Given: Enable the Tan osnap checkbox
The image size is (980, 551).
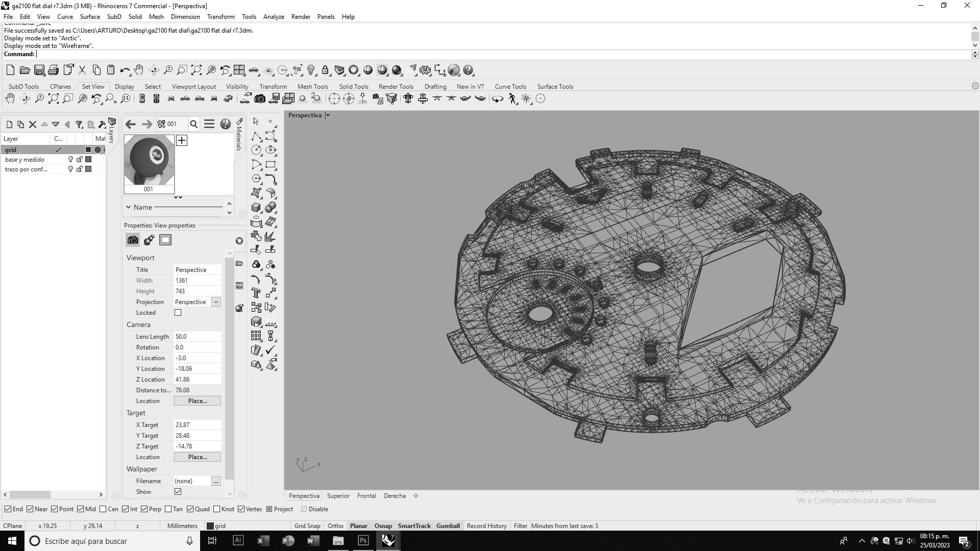Looking at the screenshot, I should pyautogui.click(x=168, y=509).
